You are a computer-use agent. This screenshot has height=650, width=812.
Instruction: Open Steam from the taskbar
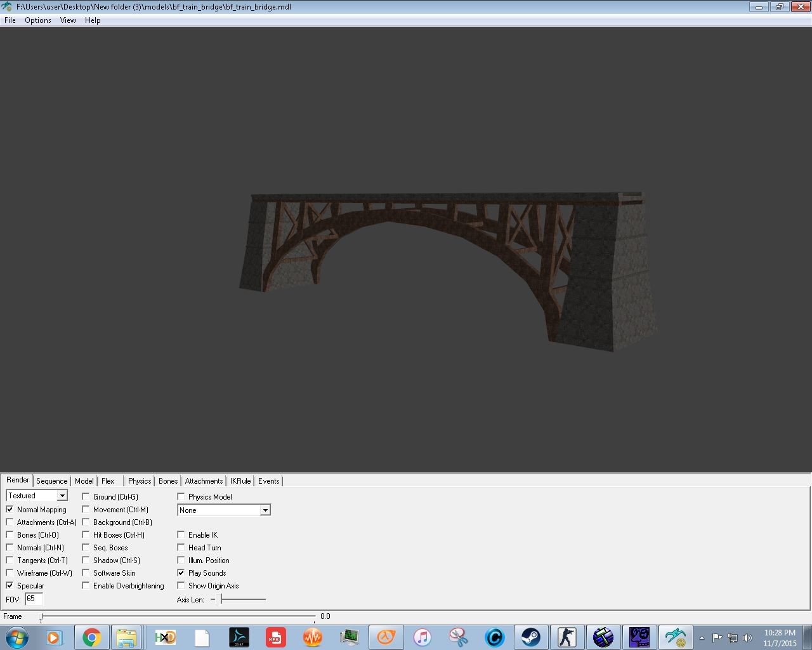pos(532,637)
